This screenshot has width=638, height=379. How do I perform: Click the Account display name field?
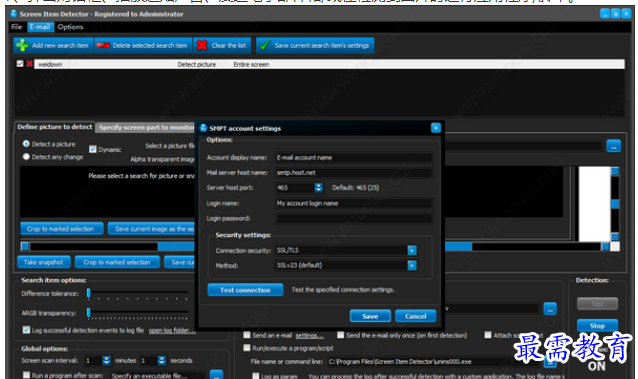(354, 158)
